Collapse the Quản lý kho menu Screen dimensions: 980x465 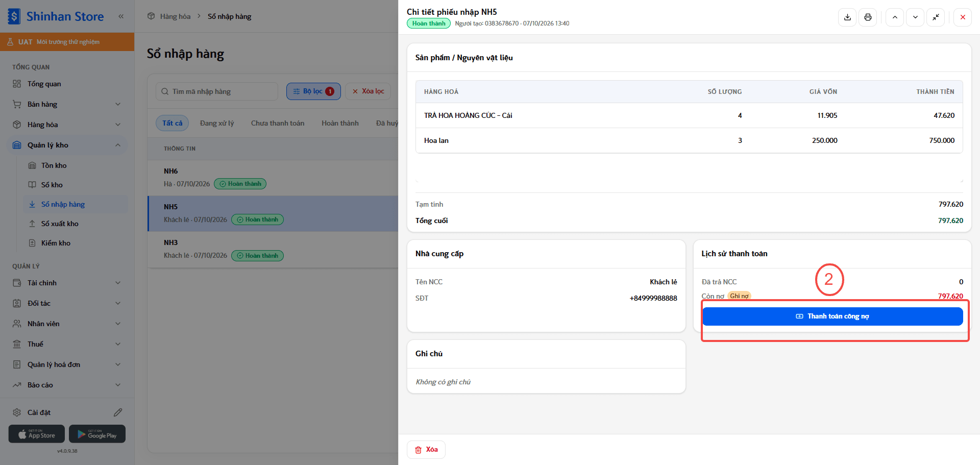tap(67, 145)
